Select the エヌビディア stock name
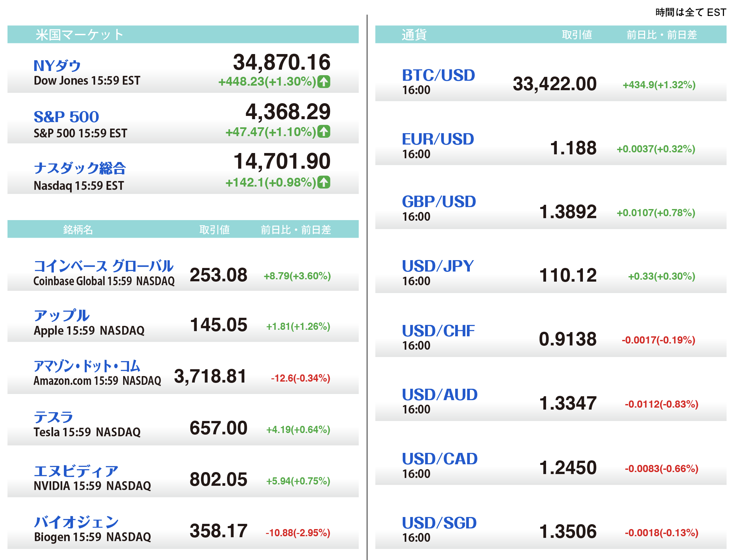 point(76,471)
